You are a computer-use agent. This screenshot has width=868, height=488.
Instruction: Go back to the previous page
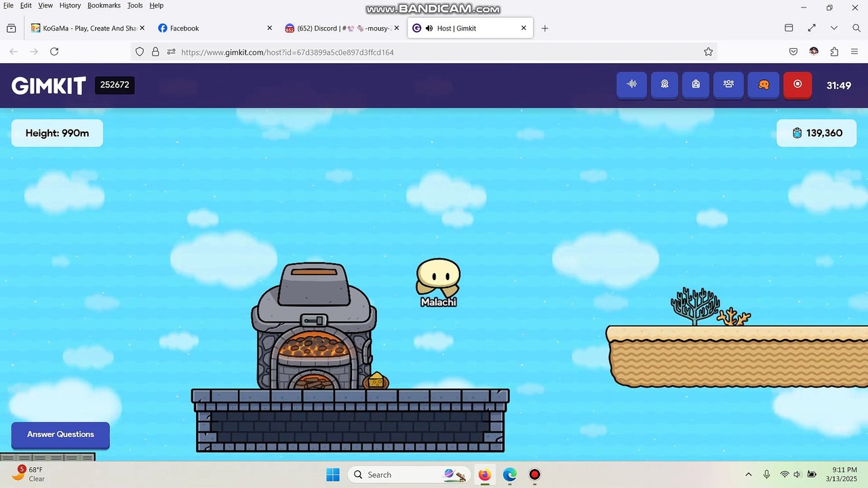(14, 52)
